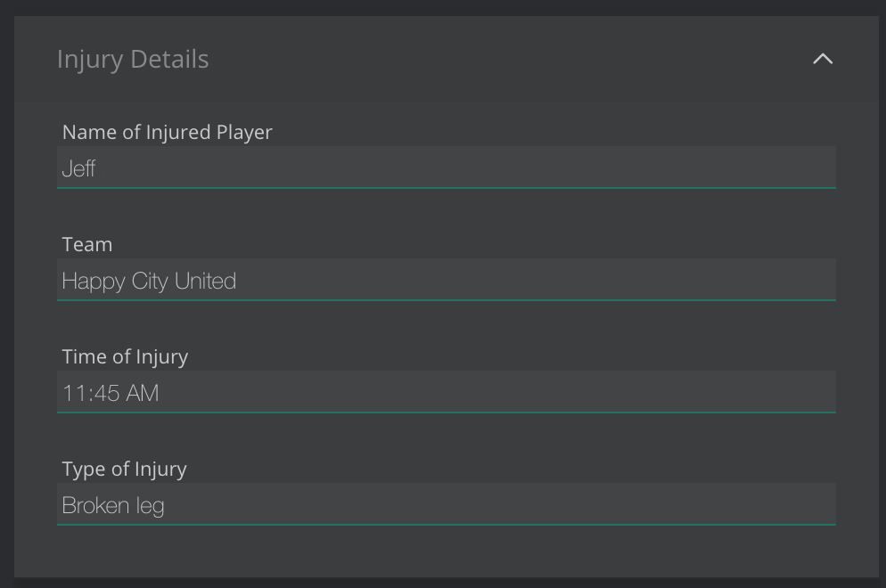Click the Injury Details panel title
The image size is (886, 588).
pos(133,59)
